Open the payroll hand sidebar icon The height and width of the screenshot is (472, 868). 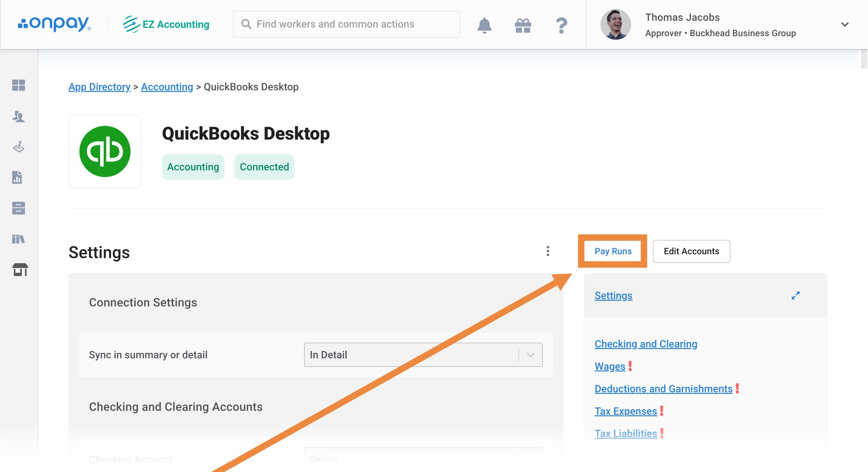pyautogui.click(x=19, y=147)
